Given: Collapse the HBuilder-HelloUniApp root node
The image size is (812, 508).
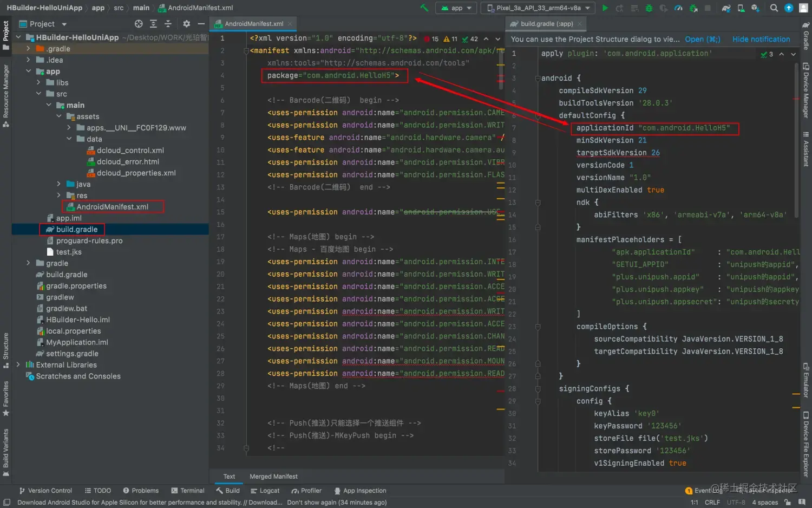Looking at the screenshot, I should point(18,37).
